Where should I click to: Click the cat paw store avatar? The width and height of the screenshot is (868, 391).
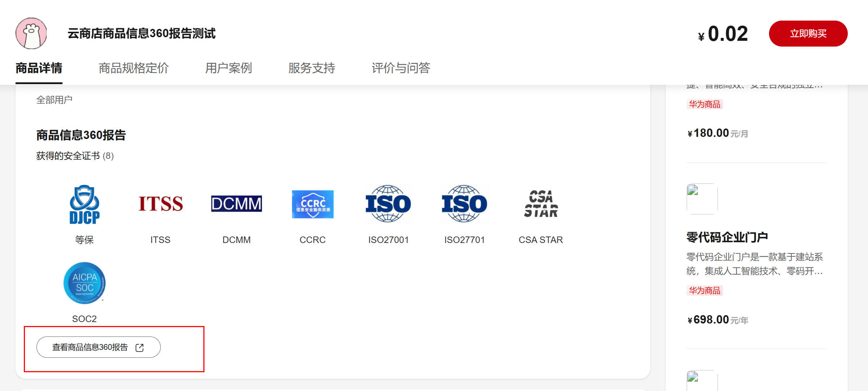(31, 33)
